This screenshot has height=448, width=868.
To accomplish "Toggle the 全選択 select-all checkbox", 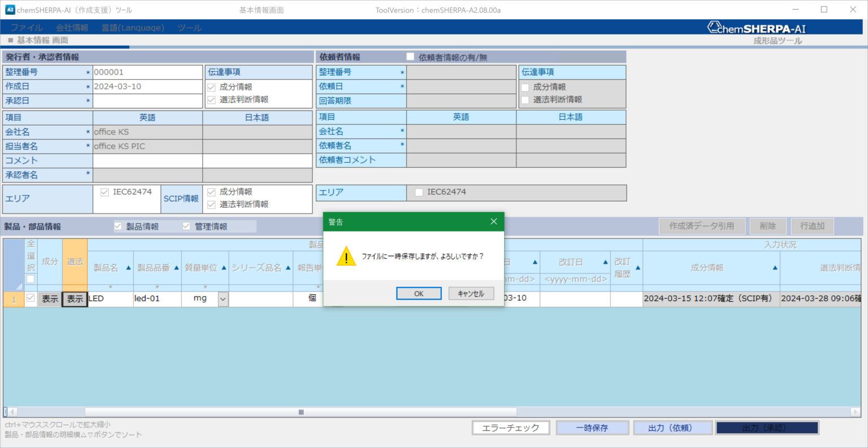I will pos(31,279).
